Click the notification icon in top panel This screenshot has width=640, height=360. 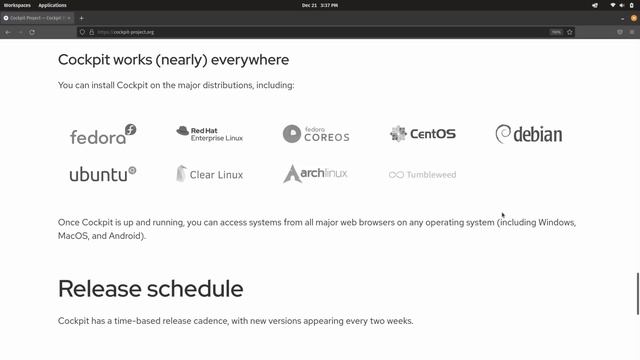point(595,5)
